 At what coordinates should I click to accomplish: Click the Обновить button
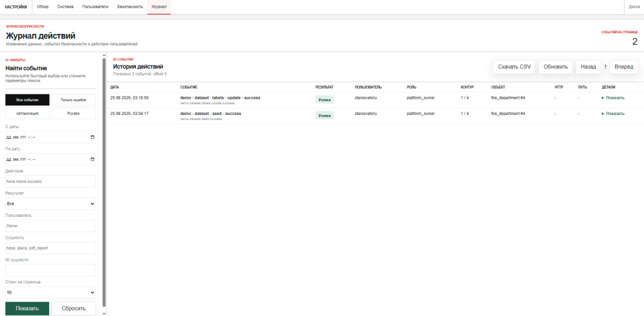coord(556,67)
